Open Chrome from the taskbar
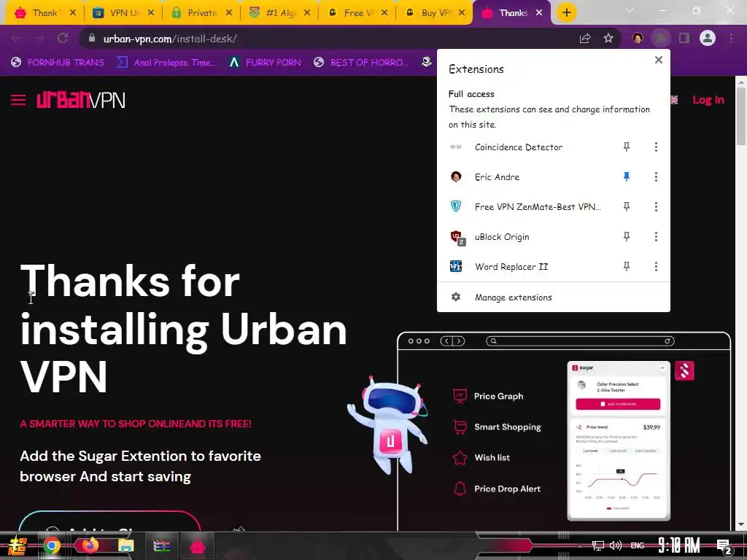Image resolution: width=747 pixels, height=560 pixels. 52,545
